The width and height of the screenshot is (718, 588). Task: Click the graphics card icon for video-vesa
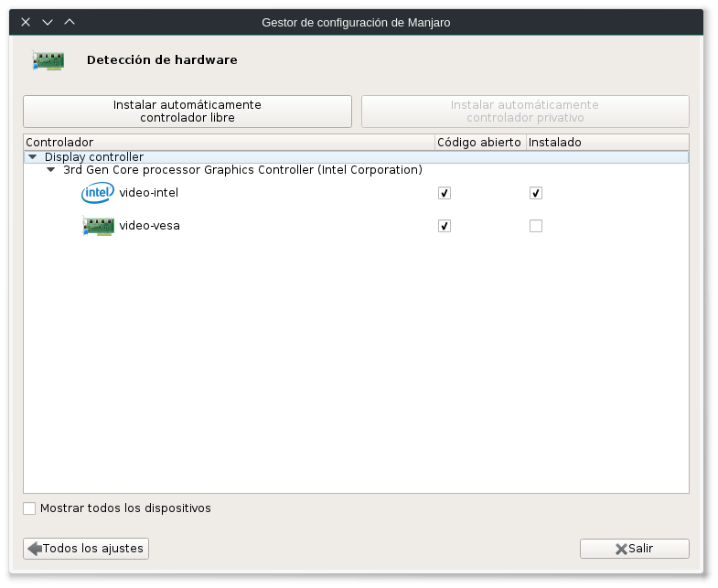point(98,226)
